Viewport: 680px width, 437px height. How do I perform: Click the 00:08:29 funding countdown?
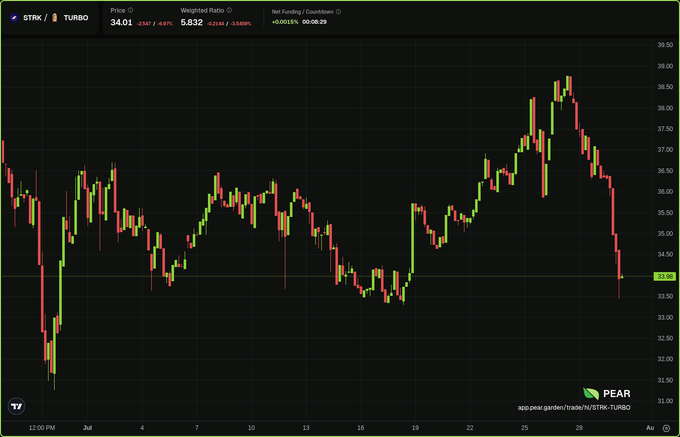coord(314,22)
